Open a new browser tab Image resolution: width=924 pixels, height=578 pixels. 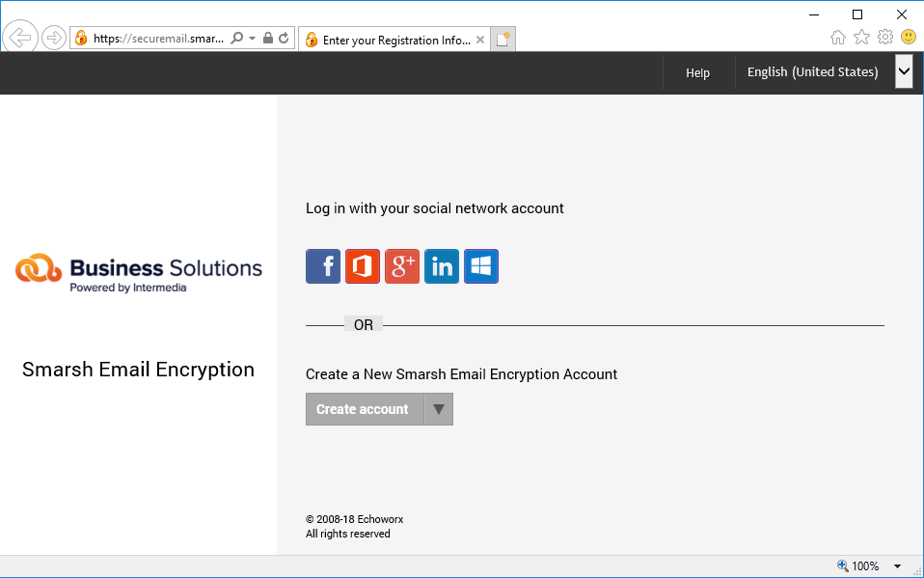point(503,40)
